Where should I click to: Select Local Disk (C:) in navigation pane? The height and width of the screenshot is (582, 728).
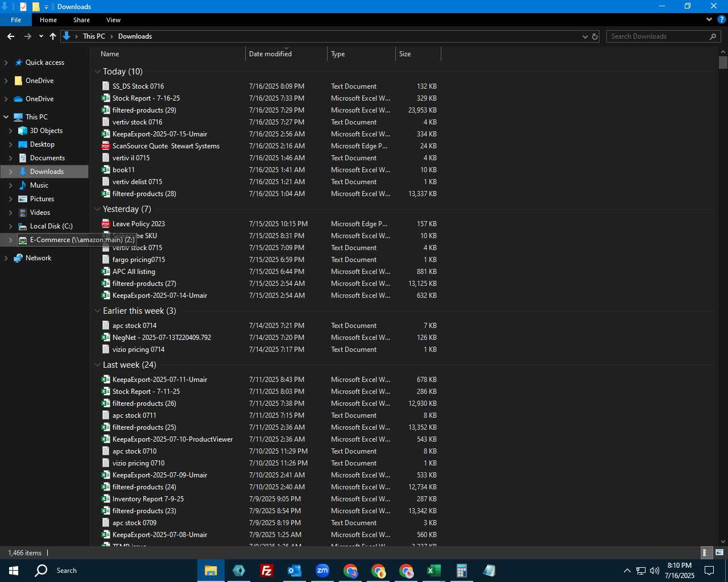click(51, 226)
